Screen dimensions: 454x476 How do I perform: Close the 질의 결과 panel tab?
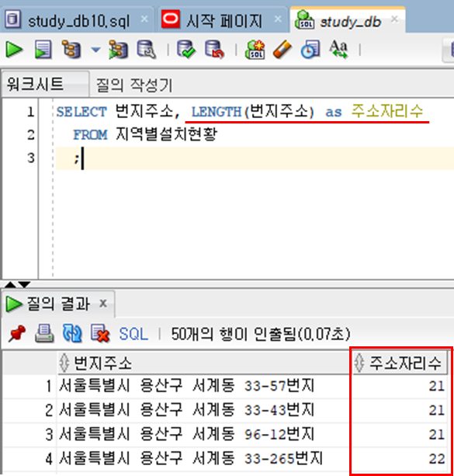(103, 303)
